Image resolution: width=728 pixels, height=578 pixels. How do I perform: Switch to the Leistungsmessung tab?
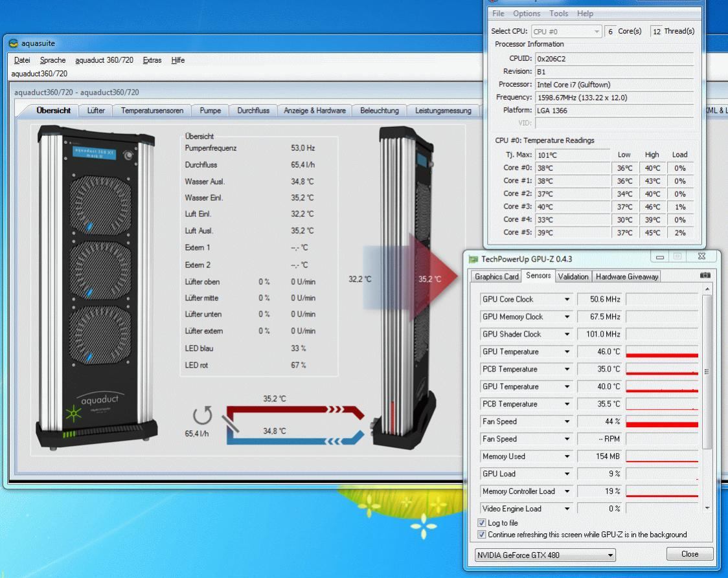coord(443,111)
